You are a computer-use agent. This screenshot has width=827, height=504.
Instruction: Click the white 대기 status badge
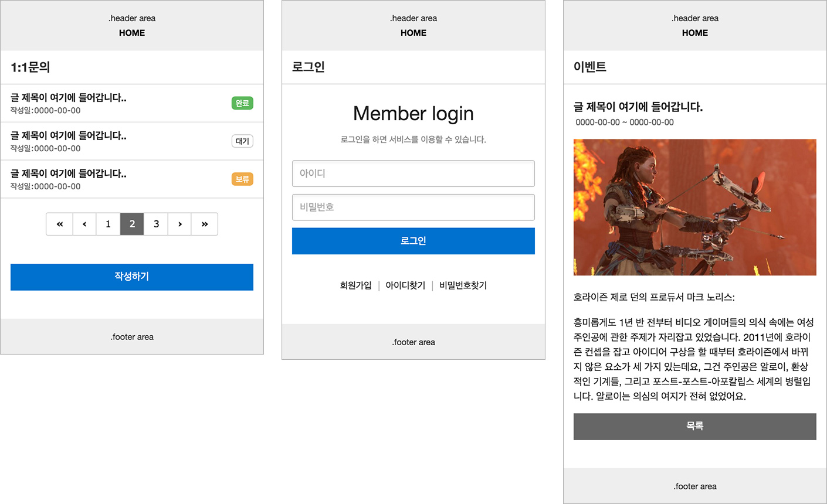click(x=242, y=141)
